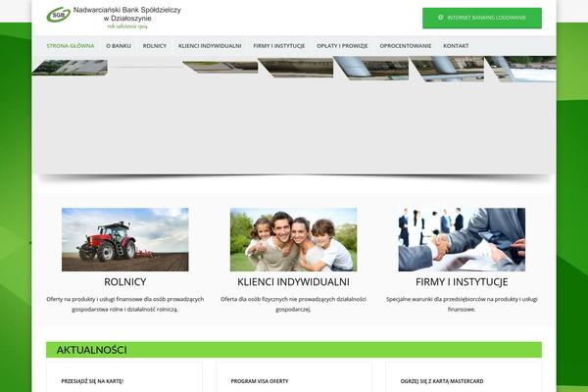Click the icon inside the Internet Banking button

point(441,18)
